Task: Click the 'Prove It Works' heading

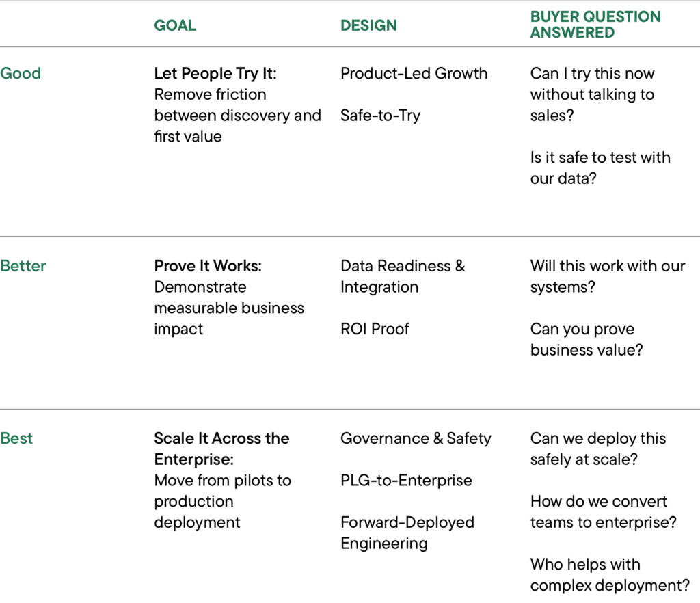Action: pos(208,266)
